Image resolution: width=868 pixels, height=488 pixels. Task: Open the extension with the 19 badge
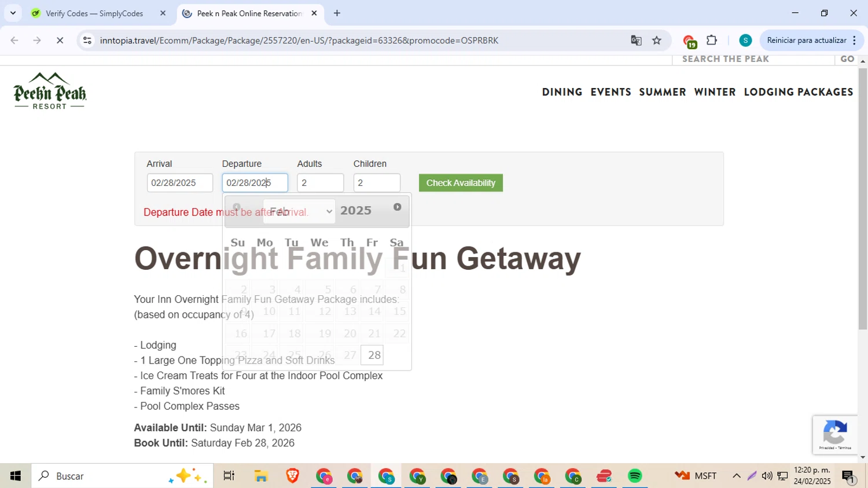pyautogui.click(x=689, y=41)
